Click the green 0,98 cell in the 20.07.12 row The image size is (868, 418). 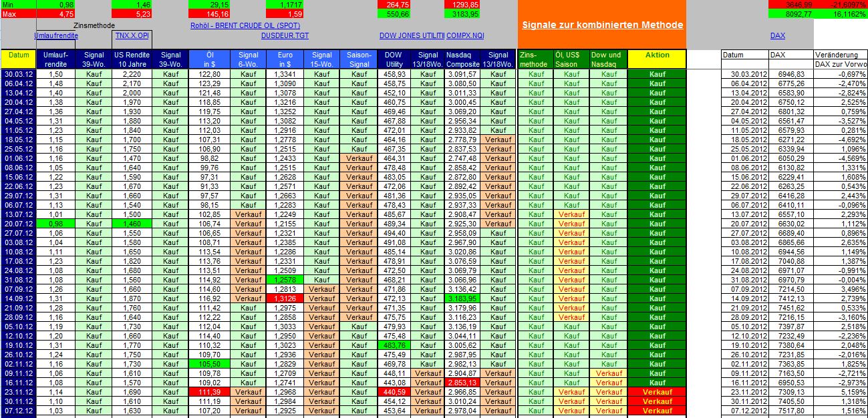click(x=56, y=224)
